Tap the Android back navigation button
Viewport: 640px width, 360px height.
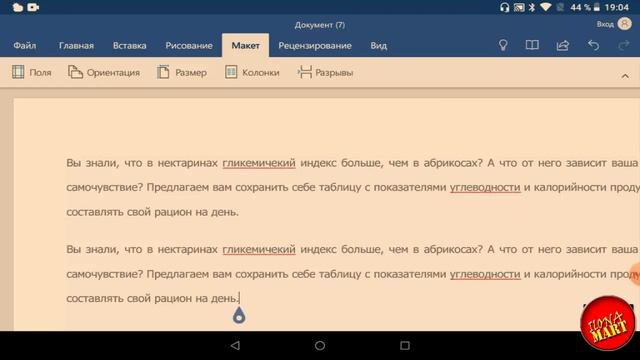(235, 345)
